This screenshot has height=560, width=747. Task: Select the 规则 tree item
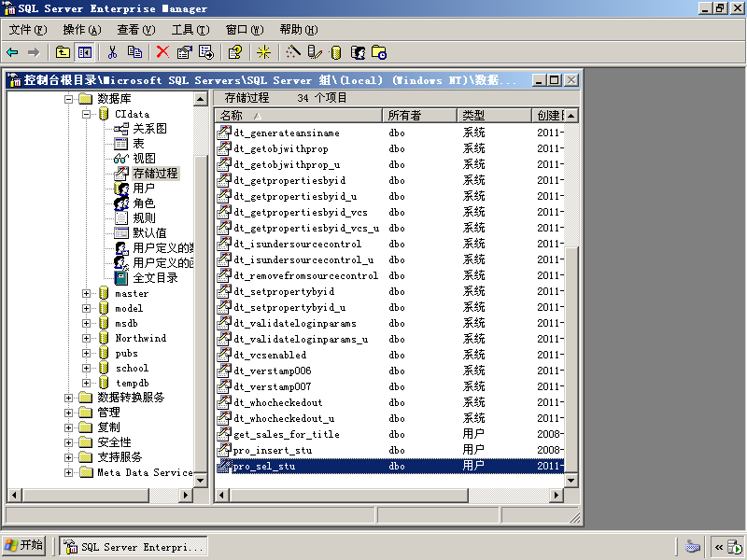[x=144, y=218]
